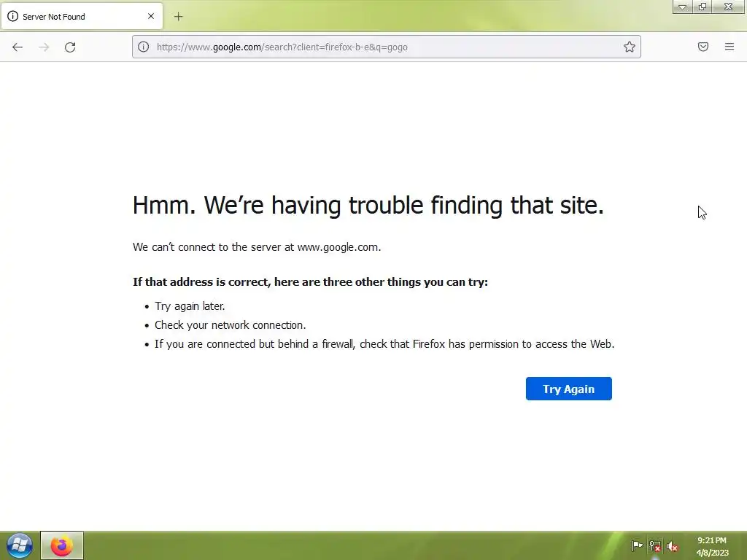Open the Firefox hamburger menu
Image resolution: width=747 pixels, height=560 pixels.
[729, 47]
